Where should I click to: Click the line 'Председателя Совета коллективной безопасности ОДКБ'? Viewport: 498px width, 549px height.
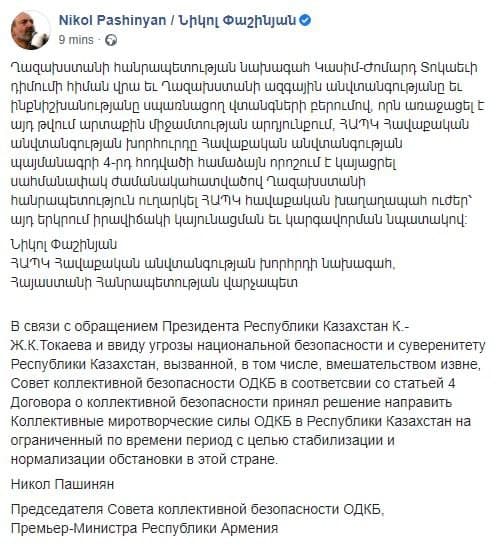[x=198, y=509]
